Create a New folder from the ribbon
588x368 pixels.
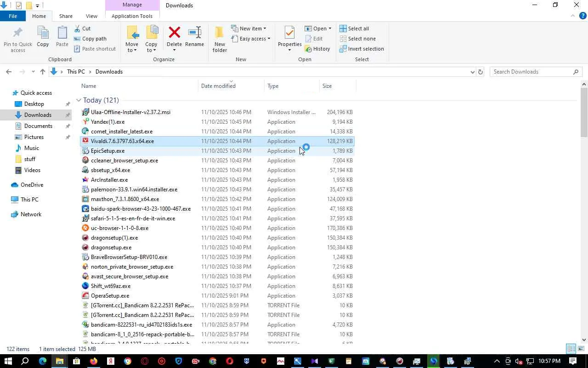(220, 39)
